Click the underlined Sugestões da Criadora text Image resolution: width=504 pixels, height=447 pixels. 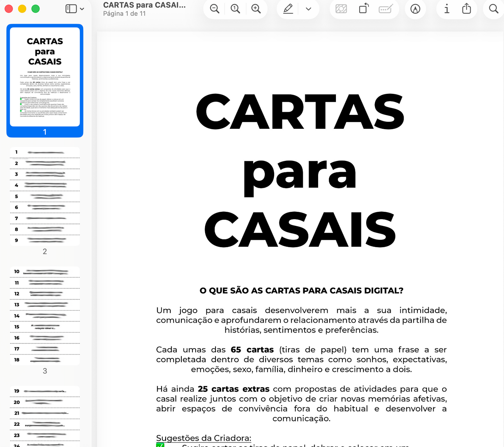pos(204,438)
